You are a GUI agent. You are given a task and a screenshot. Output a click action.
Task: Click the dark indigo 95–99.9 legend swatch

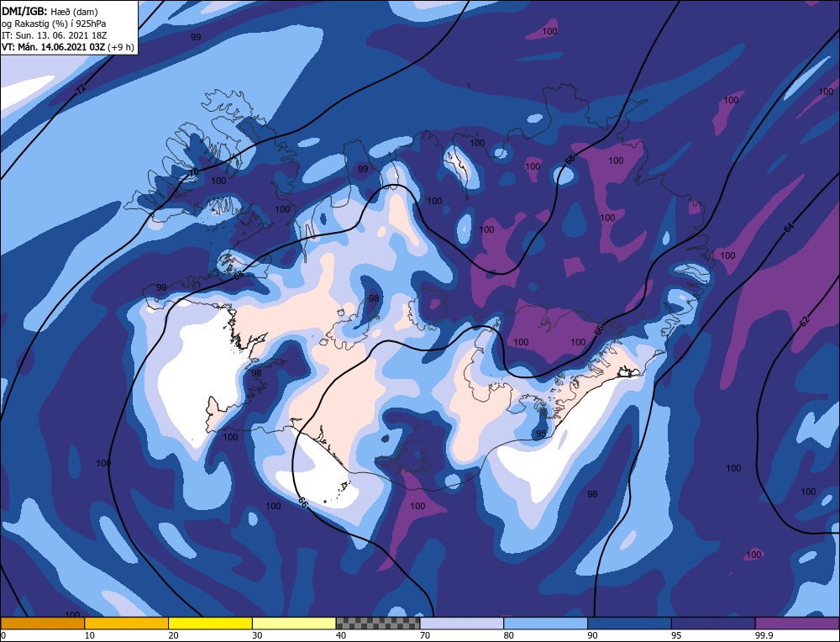(713, 624)
